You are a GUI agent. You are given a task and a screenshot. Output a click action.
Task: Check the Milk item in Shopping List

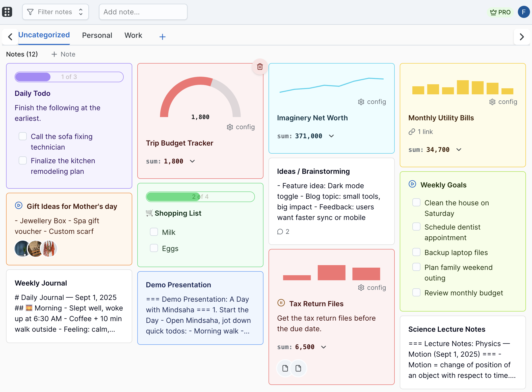(154, 232)
